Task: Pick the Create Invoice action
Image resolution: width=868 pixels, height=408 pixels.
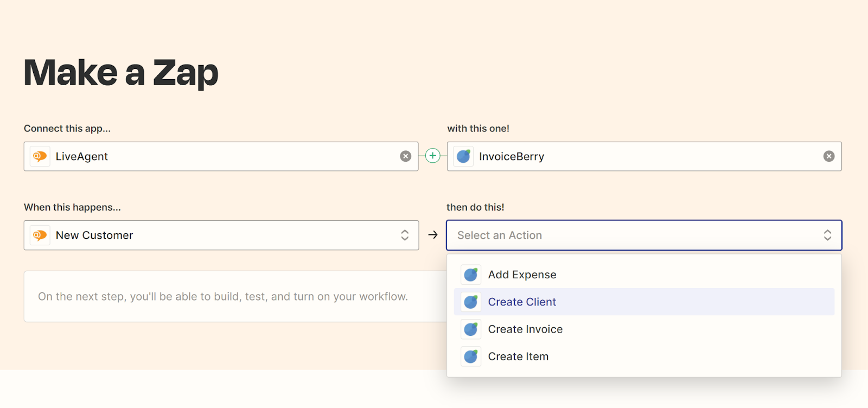Action: pyautogui.click(x=525, y=329)
